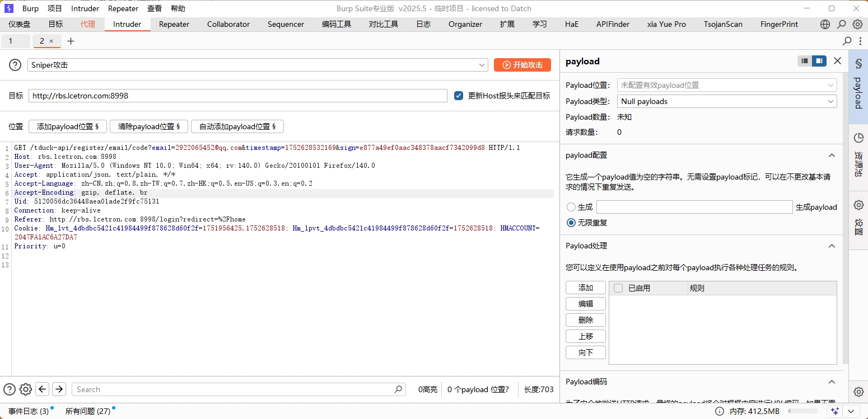
Task: Click the 生成 payload count input field
Action: click(x=694, y=207)
